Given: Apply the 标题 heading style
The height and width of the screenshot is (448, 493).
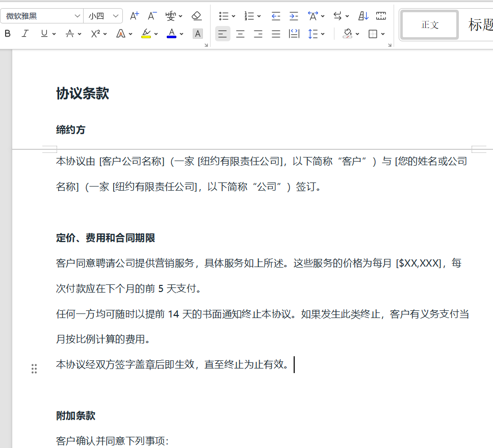Looking at the screenshot, I should coord(480,24).
